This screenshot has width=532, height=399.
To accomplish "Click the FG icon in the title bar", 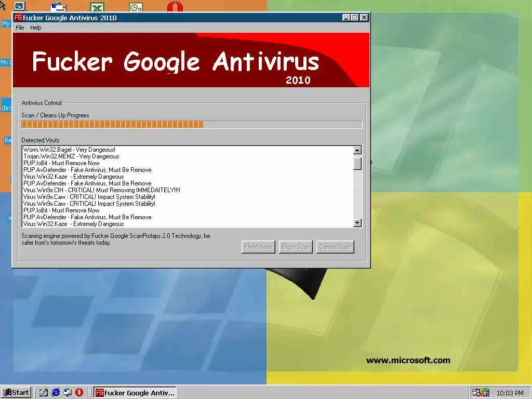I will click(18, 18).
